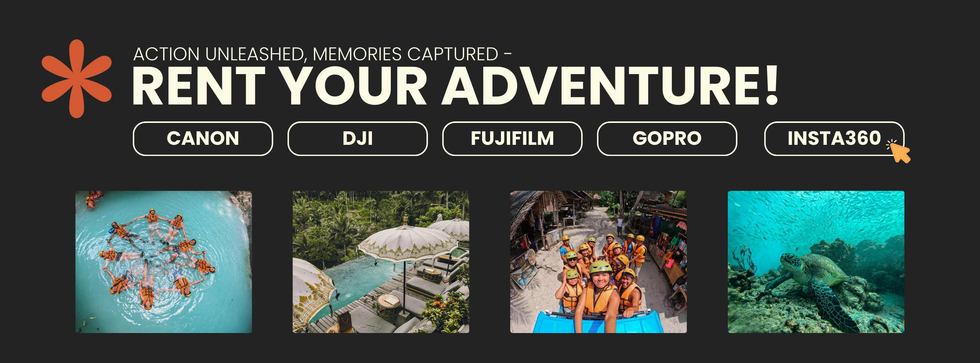Image resolution: width=980 pixels, height=363 pixels.
Task: Click the blue raft in selfie photo
Action: 597,322
